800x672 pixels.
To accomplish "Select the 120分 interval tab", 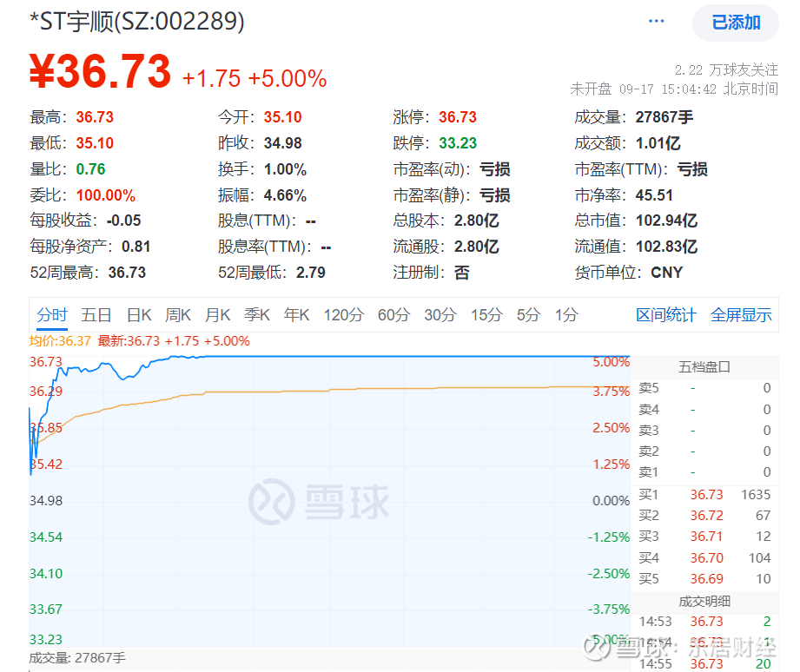I will pyautogui.click(x=343, y=314).
